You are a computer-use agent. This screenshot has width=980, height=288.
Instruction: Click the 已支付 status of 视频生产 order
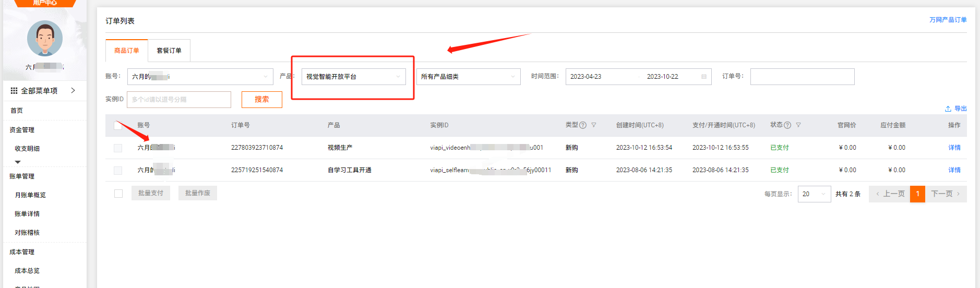click(780, 148)
